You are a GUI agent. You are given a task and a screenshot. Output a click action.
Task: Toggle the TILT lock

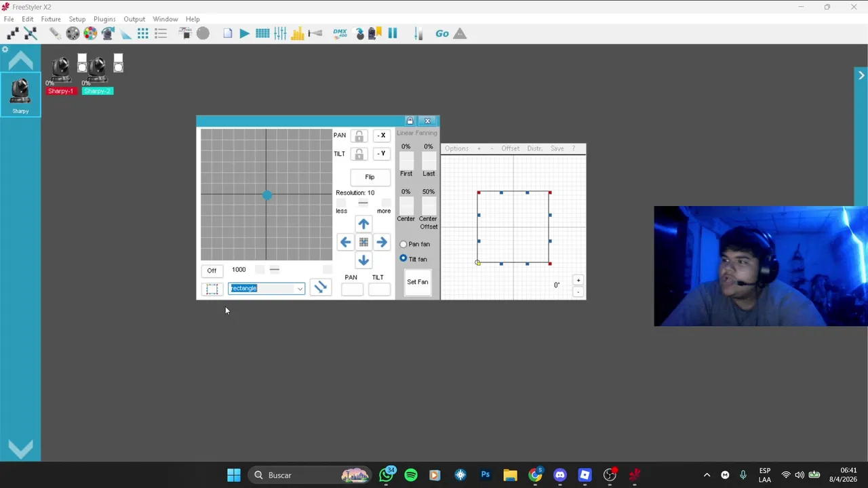(359, 155)
